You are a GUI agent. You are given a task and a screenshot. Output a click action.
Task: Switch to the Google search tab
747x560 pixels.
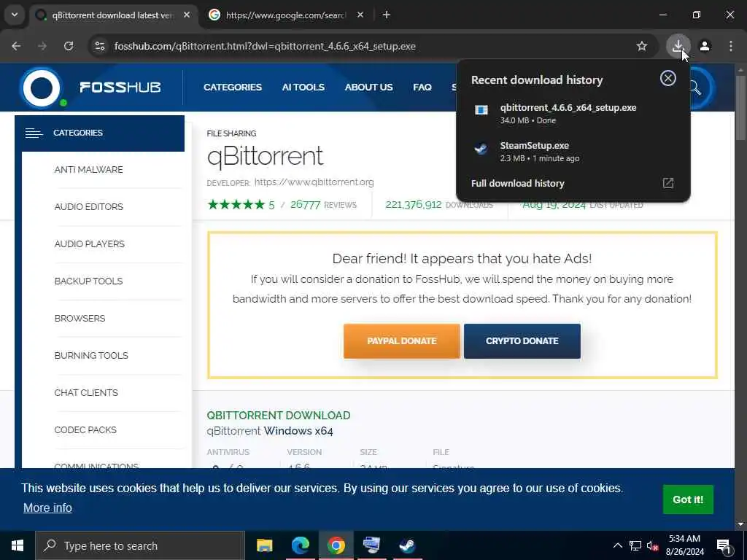(285, 15)
